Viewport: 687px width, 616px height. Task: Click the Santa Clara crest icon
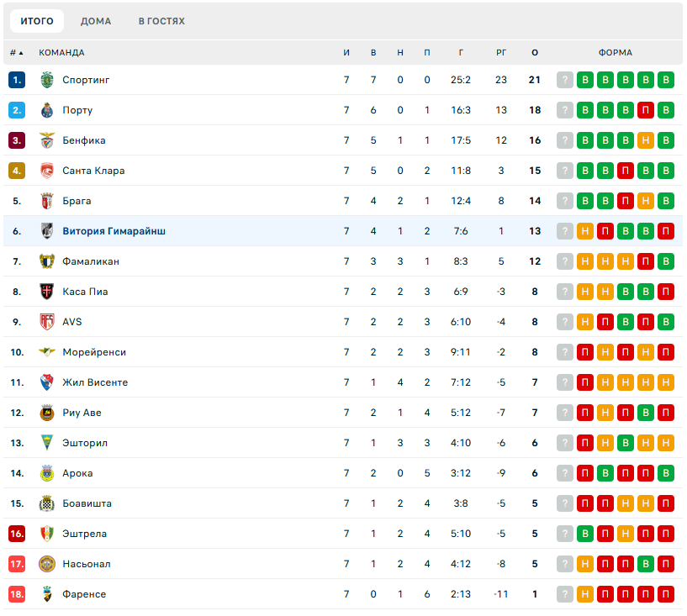click(x=47, y=171)
